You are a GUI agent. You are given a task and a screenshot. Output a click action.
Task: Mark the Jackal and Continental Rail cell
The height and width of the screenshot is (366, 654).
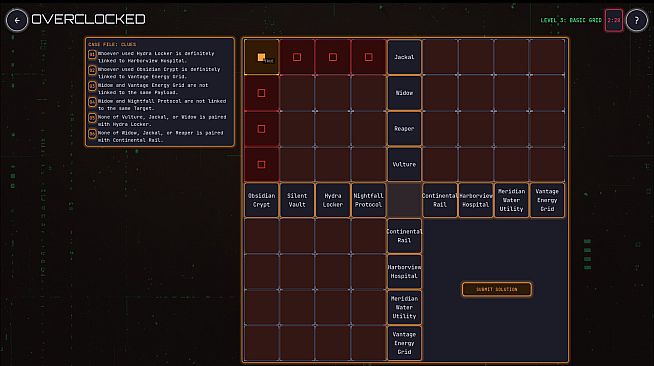[440, 57]
